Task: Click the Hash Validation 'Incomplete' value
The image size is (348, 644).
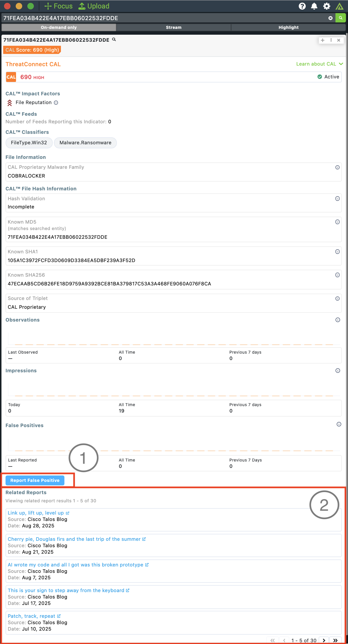Action: pyautogui.click(x=21, y=207)
